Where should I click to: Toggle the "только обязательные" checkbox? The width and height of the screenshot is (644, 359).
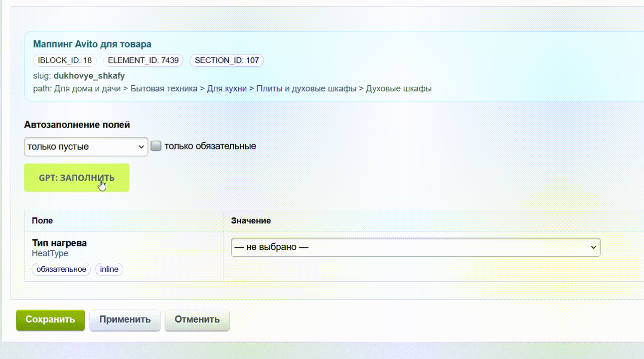156,146
